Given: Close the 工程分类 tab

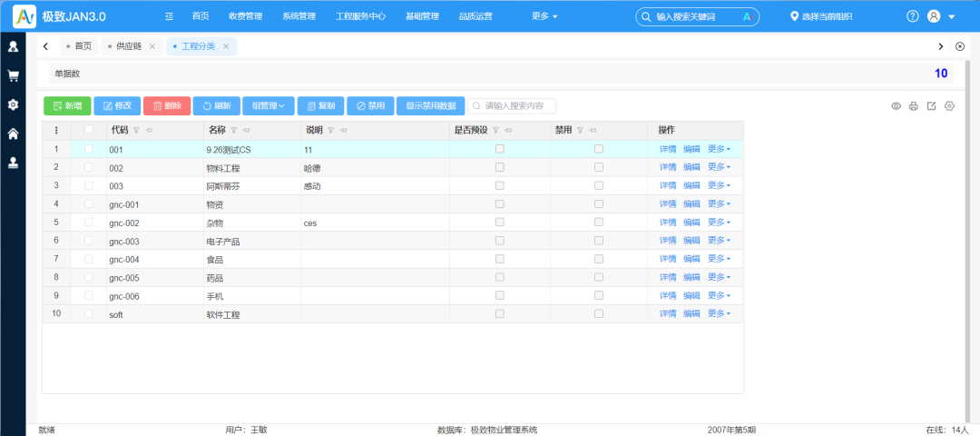Looking at the screenshot, I should click(x=226, y=46).
